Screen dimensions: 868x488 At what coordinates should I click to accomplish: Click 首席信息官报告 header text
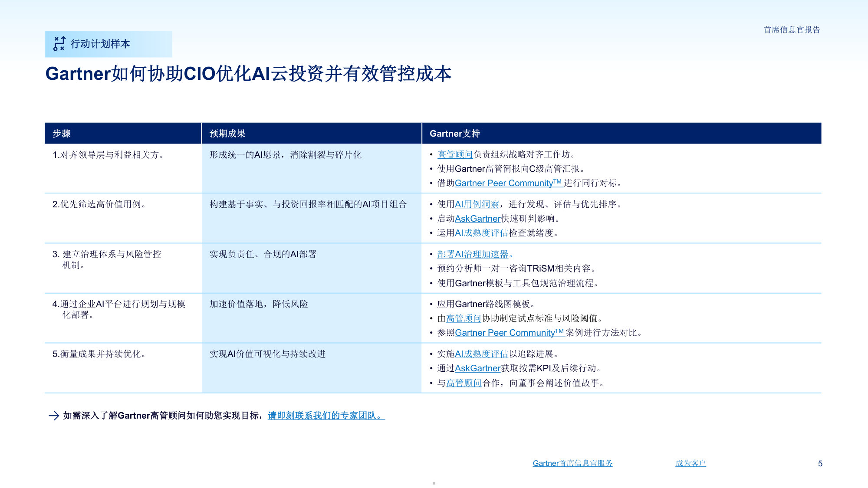click(792, 30)
